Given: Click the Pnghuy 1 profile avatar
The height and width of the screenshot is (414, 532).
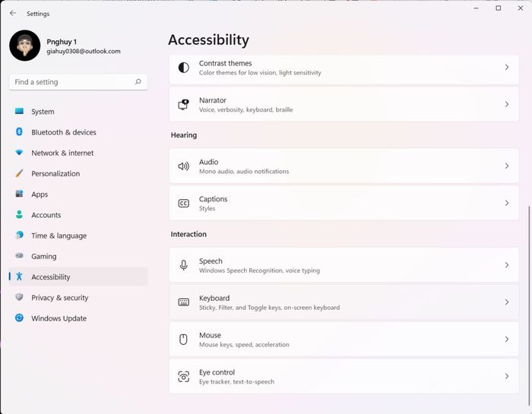Looking at the screenshot, I should (x=25, y=46).
